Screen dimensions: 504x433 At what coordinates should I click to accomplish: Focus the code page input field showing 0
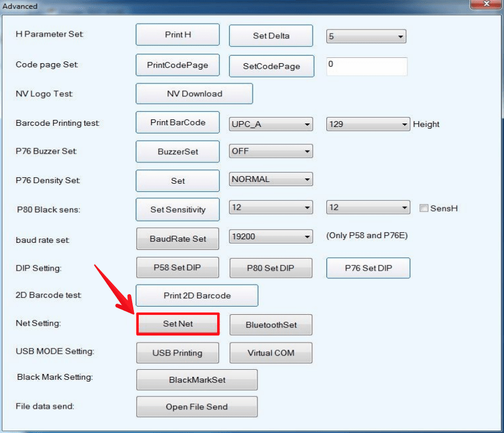point(366,67)
